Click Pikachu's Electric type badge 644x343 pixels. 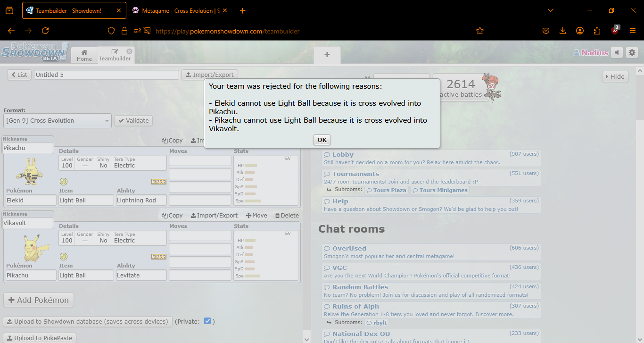point(159,257)
